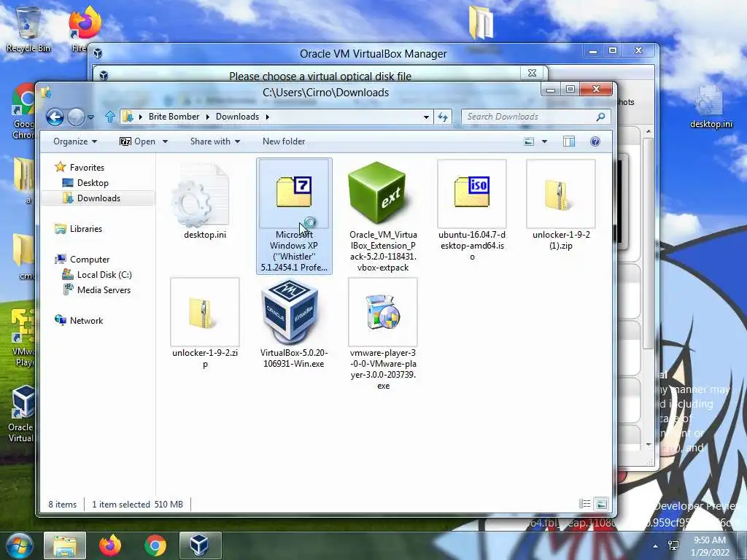Click '1 item selected 510 MB' status text

click(x=137, y=505)
